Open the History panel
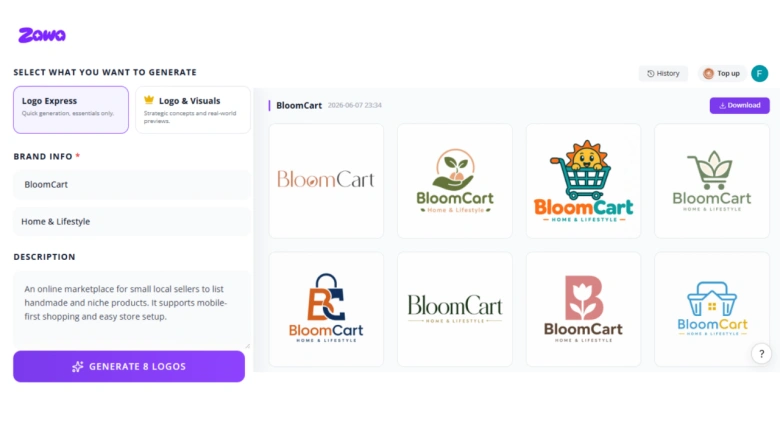This screenshot has height=445, width=780. point(663,74)
